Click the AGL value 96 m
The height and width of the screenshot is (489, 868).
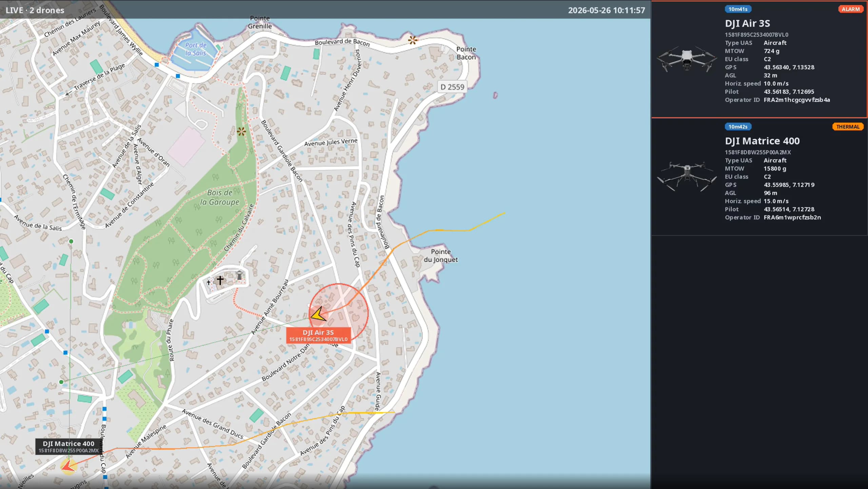tap(770, 193)
